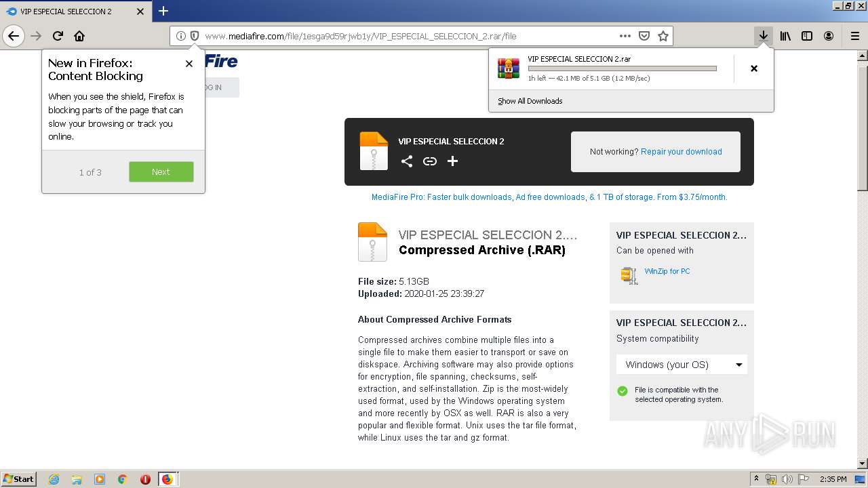Click the green compatibility checkmark icon
Screen dimensions: 868x488
623,391
